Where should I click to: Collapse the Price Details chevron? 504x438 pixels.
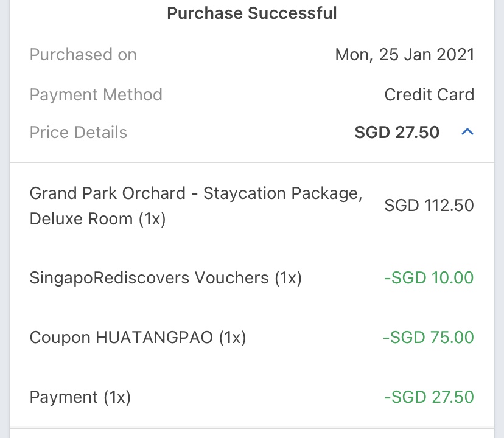(x=467, y=131)
